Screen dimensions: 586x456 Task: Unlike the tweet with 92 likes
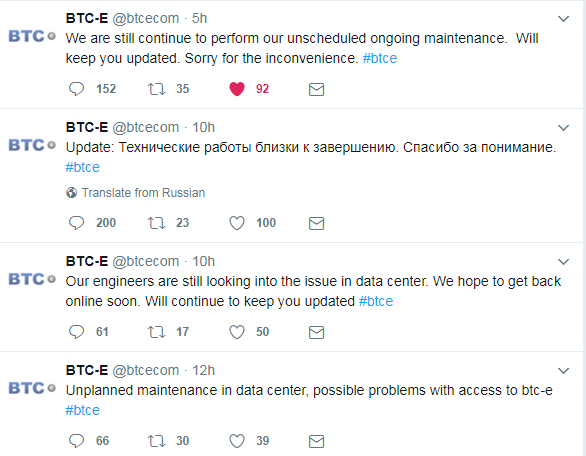(x=237, y=89)
